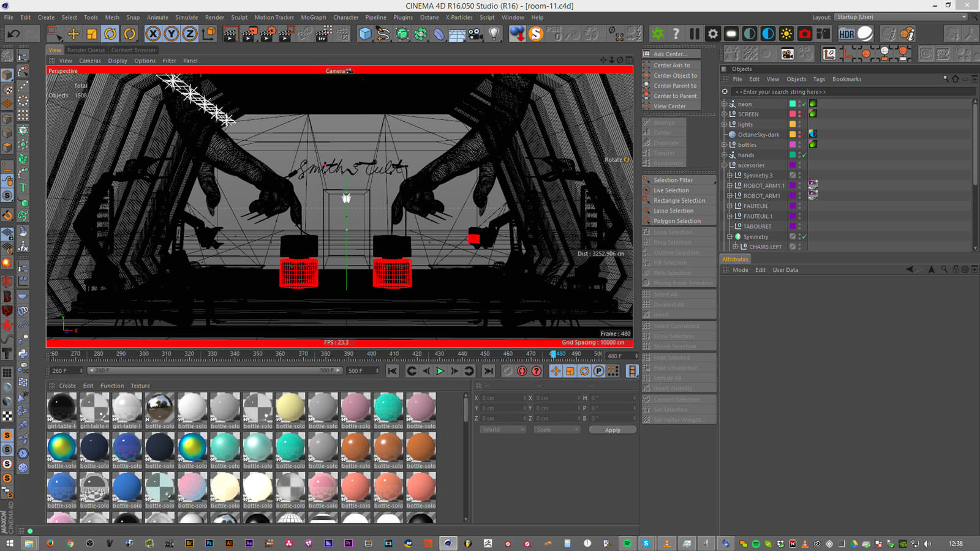This screenshot has width=980, height=551.
Task: Open the Layout dropdown Startup (User)
Action: point(901,17)
